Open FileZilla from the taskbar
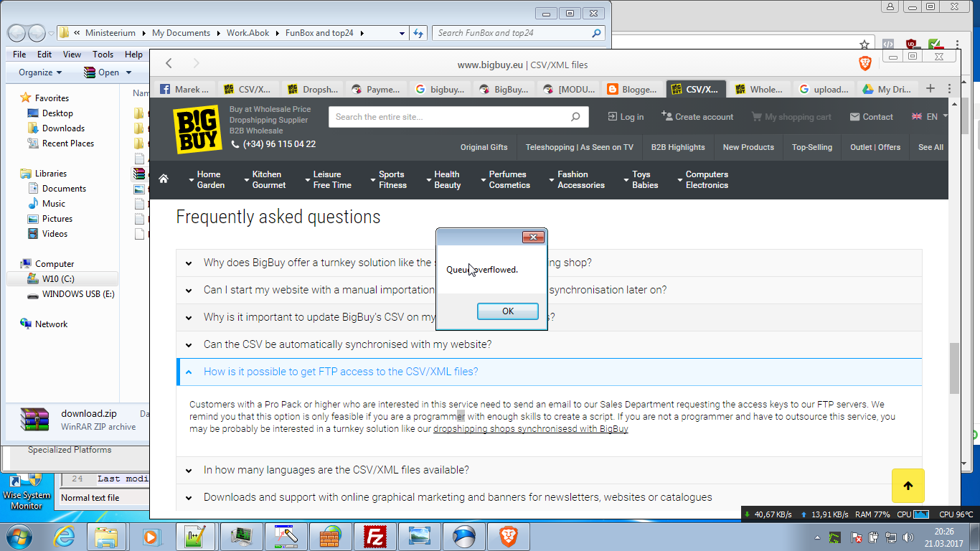 coord(374,536)
